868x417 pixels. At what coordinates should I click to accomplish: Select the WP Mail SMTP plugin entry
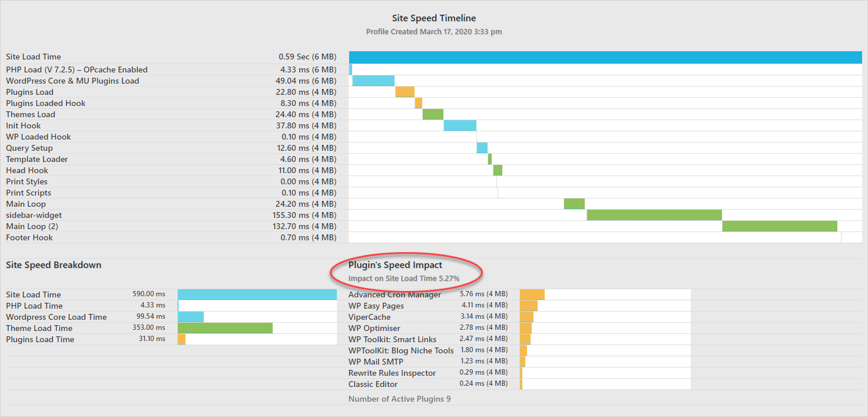(x=376, y=362)
